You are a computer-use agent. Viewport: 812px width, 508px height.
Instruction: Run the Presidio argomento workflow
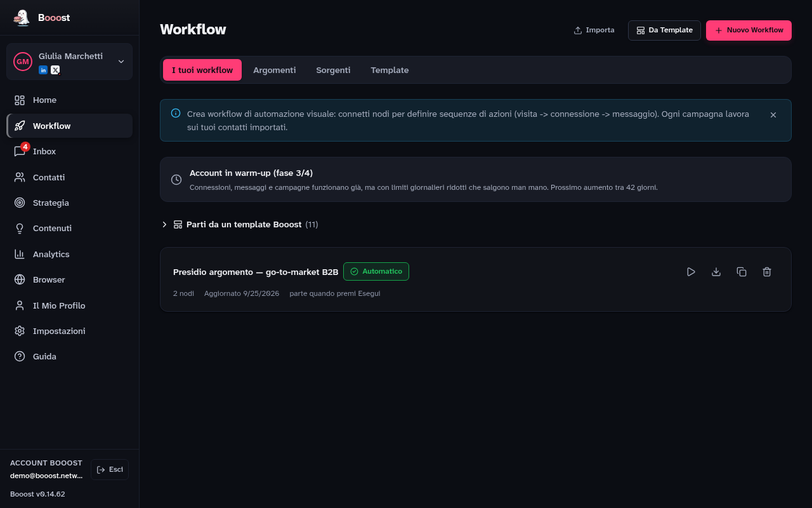(x=691, y=272)
